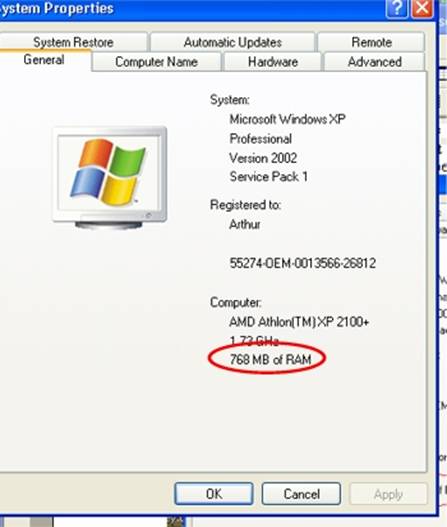Open the Advanced tab
The image size is (447, 527).
coord(374,62)
